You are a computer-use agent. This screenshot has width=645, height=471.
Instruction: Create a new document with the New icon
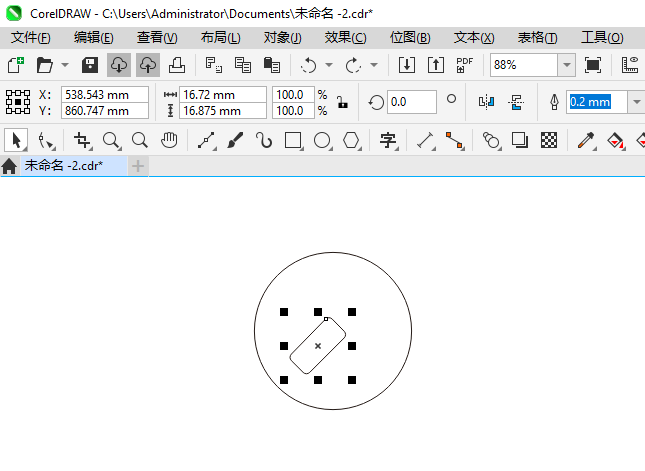pos(16,65)
